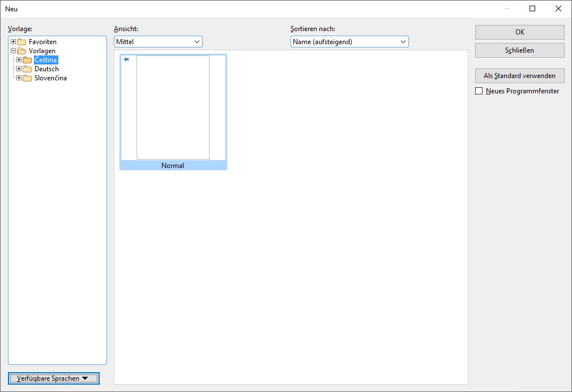Collapse the Vorlagen tree node
This screenshot has width=572, height=392.
pos(13,51)
